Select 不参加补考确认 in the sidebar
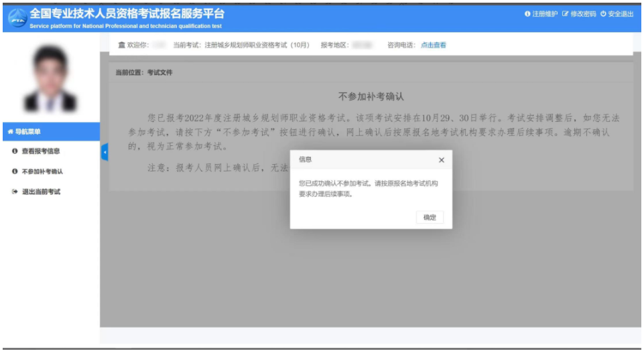644x351 pixels. tap(42, 171)
